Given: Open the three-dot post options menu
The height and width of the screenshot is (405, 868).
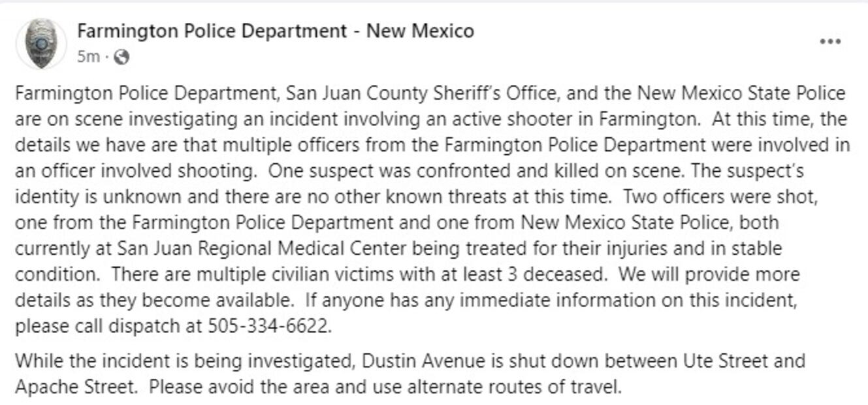Looking at the screenshot, I should (829, 42).
